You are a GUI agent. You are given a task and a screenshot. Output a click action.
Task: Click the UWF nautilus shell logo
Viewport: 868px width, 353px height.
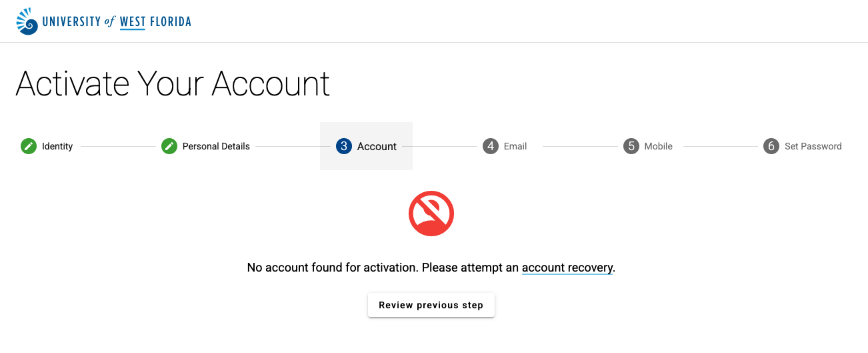pyautogui.click(x=27, y=21)
